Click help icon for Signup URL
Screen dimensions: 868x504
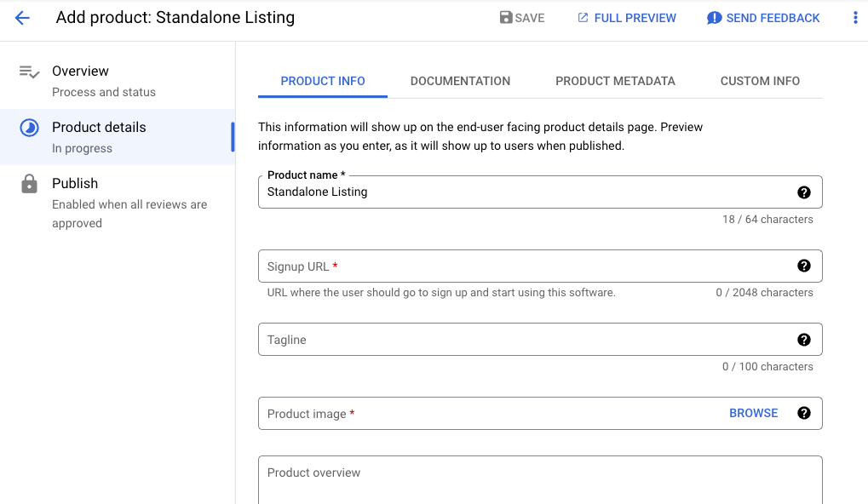click(x=803, y=266)
